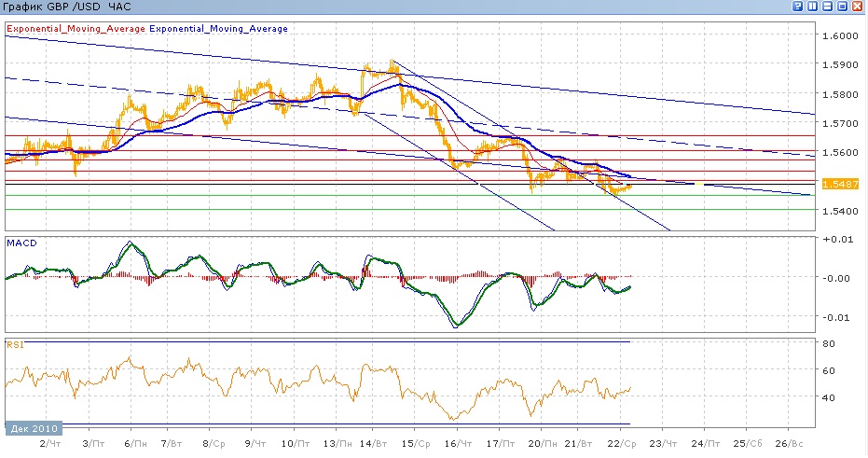Click the 1.5800 price axis label

[x=840, y=94]
